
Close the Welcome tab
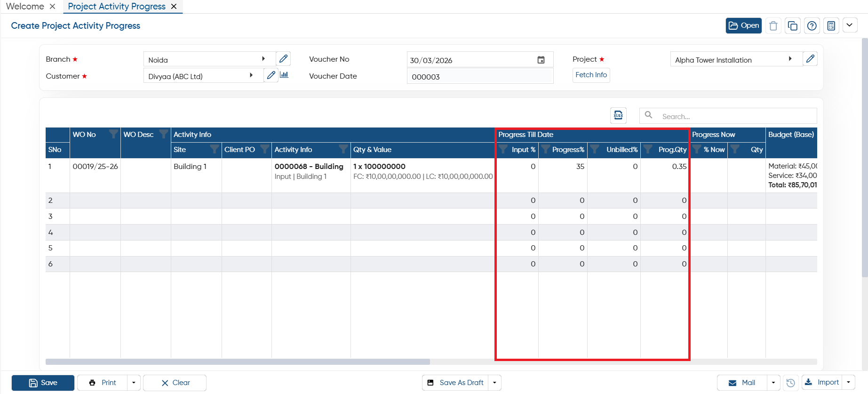[53, 7]
